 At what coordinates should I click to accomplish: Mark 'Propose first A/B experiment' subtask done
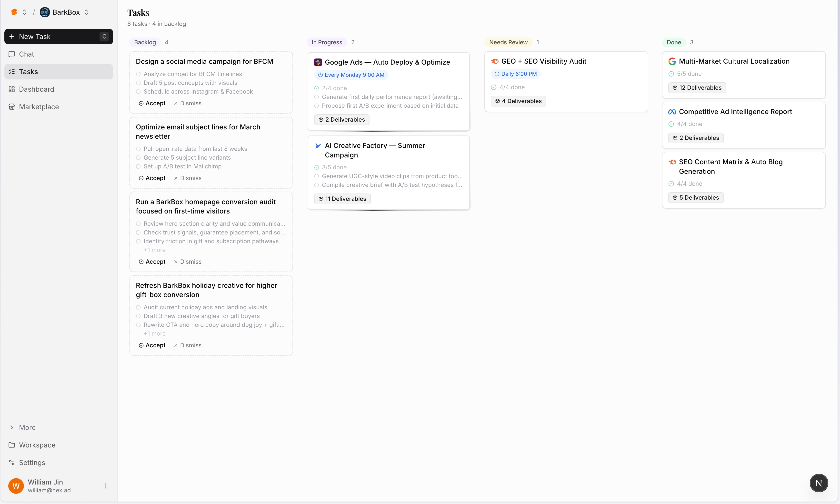pyautogui.click(x=316, y=106)
